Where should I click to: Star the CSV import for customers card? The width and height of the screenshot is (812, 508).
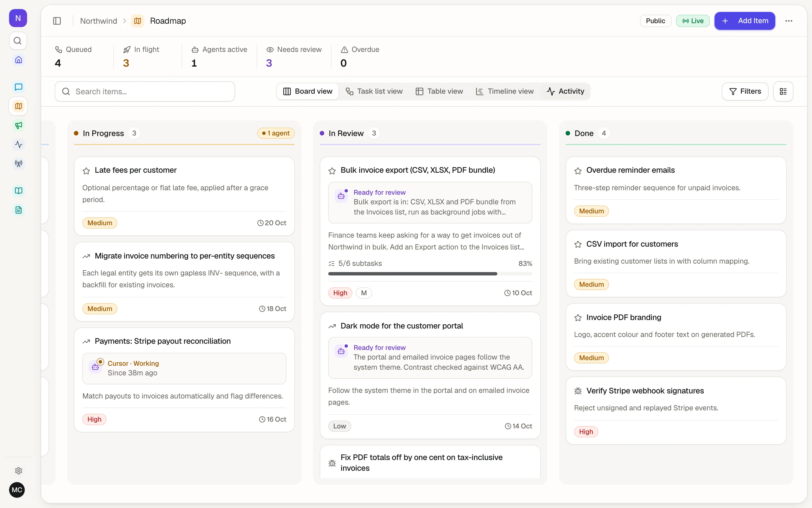pos(578,244)
